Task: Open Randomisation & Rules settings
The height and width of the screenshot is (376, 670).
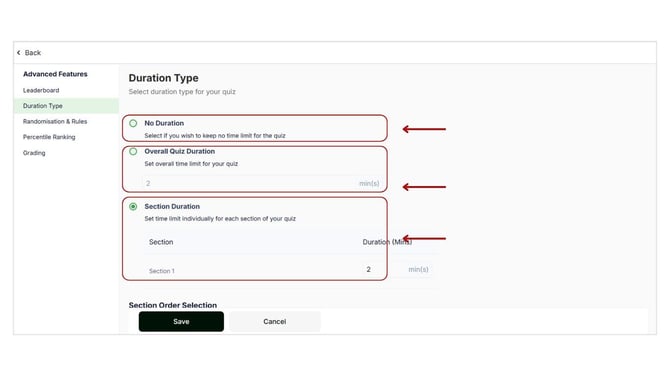Action: (x=55, y=121)
